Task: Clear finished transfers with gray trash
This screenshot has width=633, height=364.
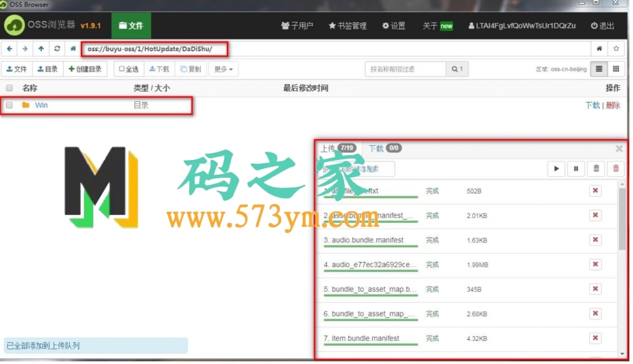Action: (597, 169)
